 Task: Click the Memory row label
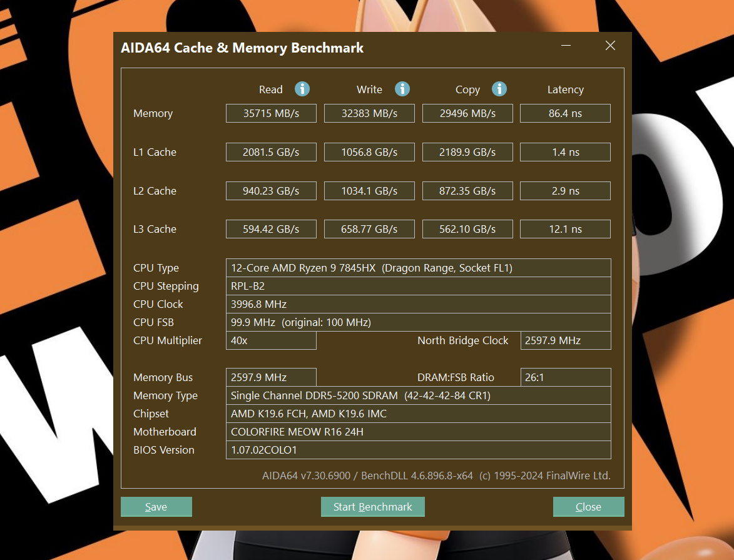[x=153, y=114]
